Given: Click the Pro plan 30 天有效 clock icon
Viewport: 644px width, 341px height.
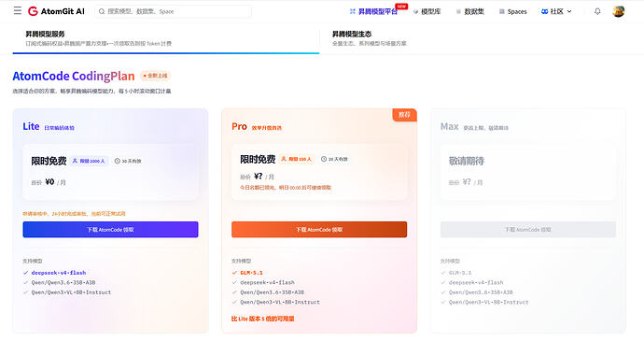Looking at the screenshot, I should coord(324,159).
